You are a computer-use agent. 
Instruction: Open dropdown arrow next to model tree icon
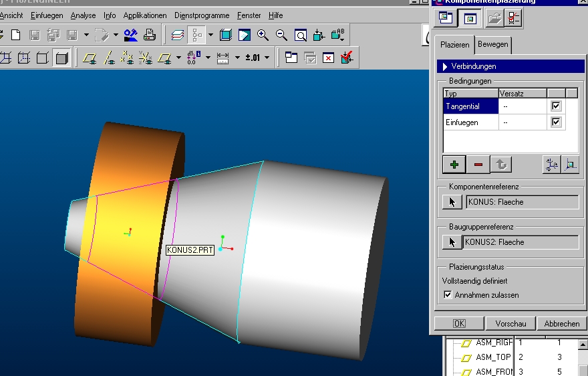(211, 35)
